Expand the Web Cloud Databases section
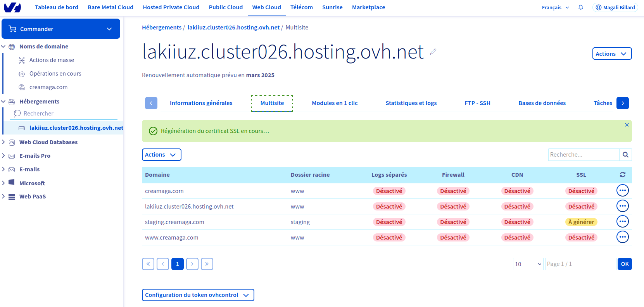644x307 pixels. pos(48,142)
